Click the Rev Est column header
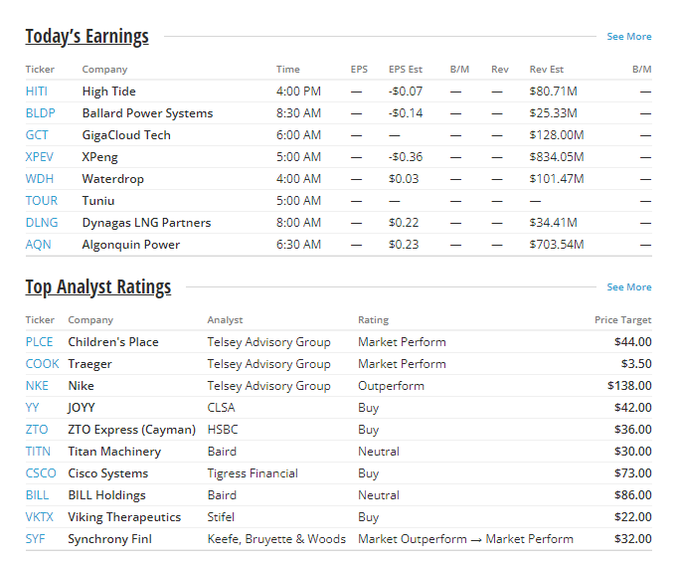The width and height of the screenshot is (680, 562). [546, 69]
